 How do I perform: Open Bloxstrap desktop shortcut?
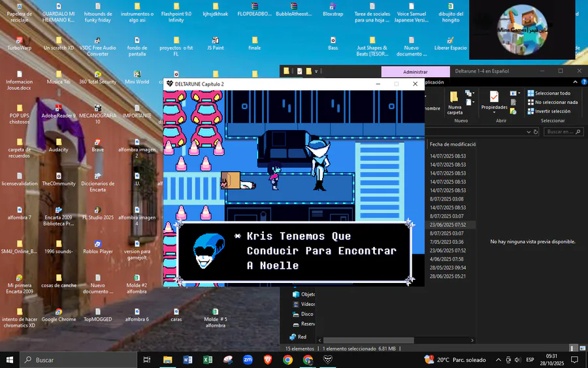(333, 10)
